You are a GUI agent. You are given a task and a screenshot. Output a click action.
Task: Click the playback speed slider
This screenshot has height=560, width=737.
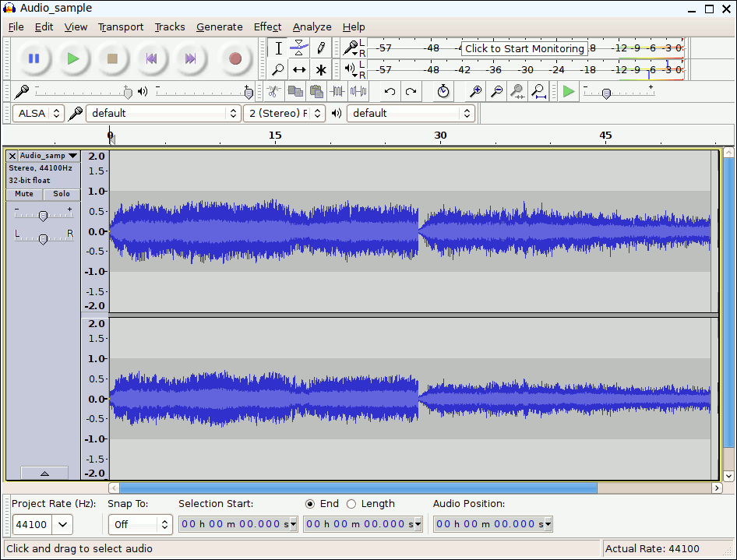(x=619, y=92)
